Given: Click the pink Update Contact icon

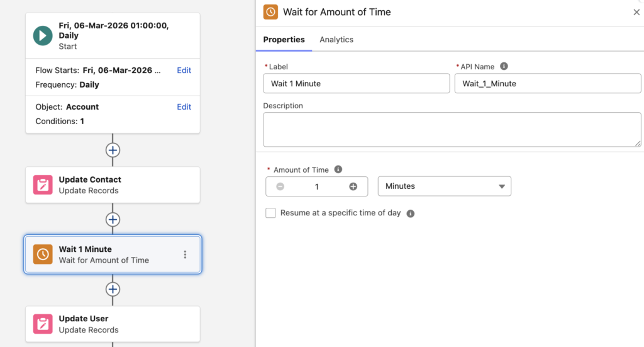Looking at the screenshot, I should tap(43, 185).
